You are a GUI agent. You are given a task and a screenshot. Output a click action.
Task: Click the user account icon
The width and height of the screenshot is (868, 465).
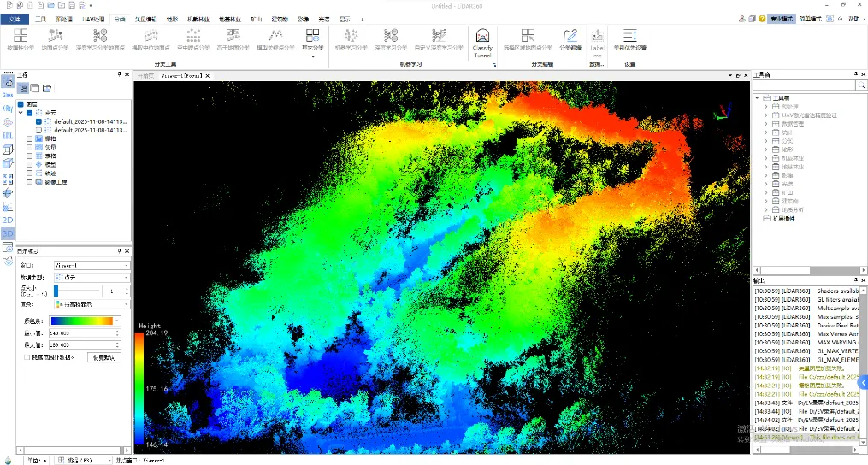741,19
